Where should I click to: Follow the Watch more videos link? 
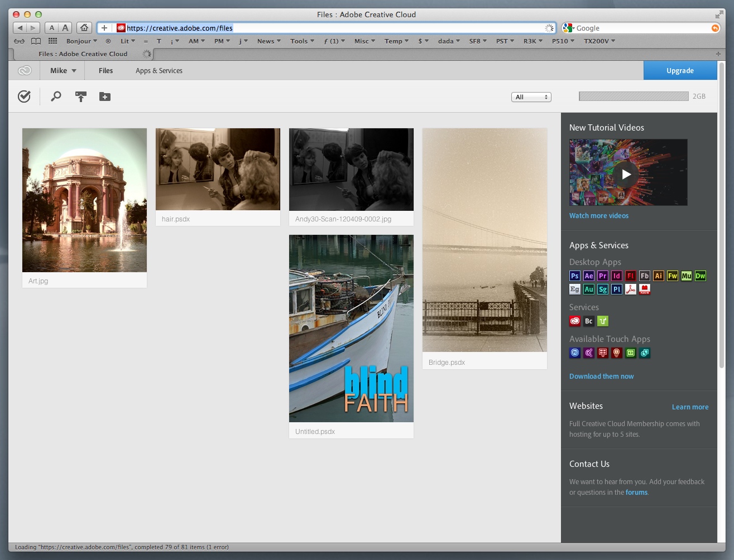[598, 216]
